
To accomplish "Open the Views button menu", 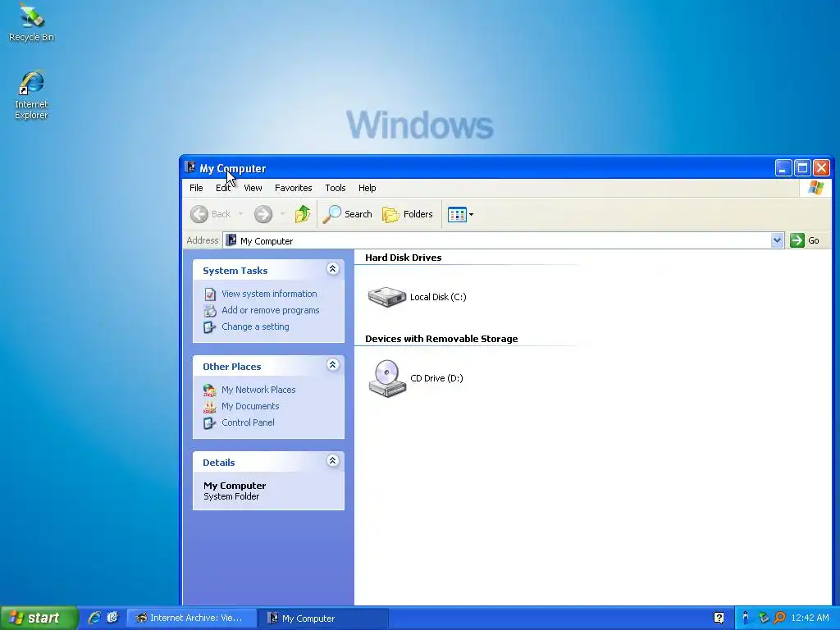I will (460, 214).
